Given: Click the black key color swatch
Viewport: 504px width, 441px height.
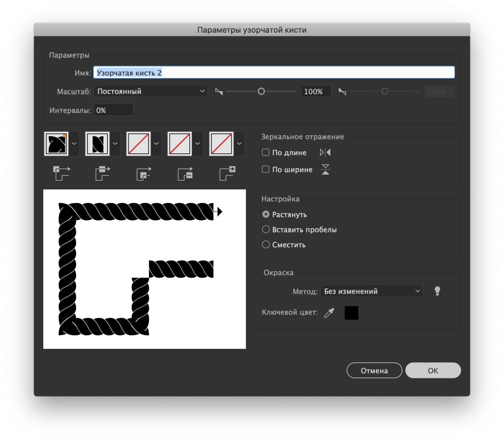Looking at the screenshot, I should point(351,313).
